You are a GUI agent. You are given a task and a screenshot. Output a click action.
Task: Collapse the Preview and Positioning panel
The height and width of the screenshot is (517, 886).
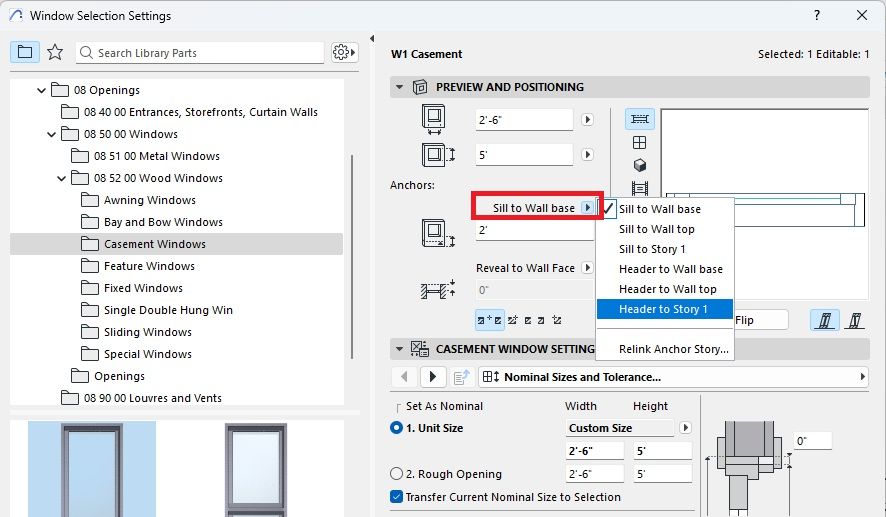[400, 88]
